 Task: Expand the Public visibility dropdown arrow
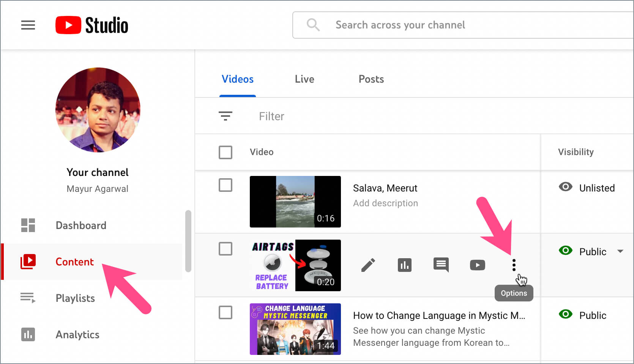[x=620, y=251]
